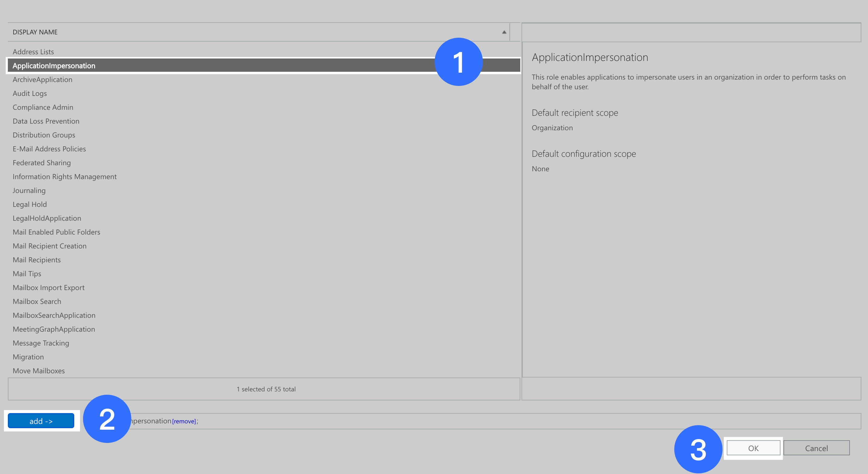
Task: Click [remove] next to ApplicationImpersonation
Action: (x=183, y=421)
